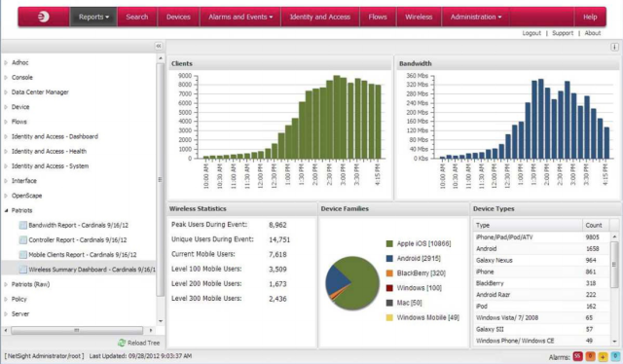Click the red critical alarms indicator

tap(577, 356)
